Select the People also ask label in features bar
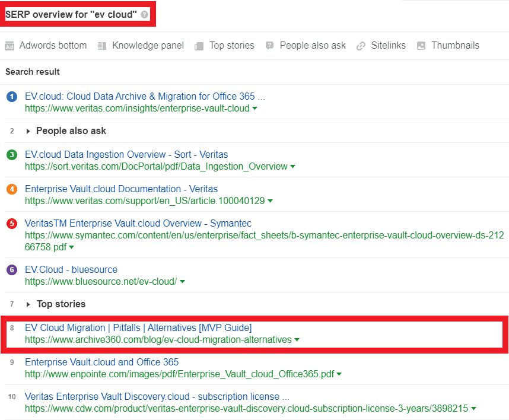 (x=313, y=46)
